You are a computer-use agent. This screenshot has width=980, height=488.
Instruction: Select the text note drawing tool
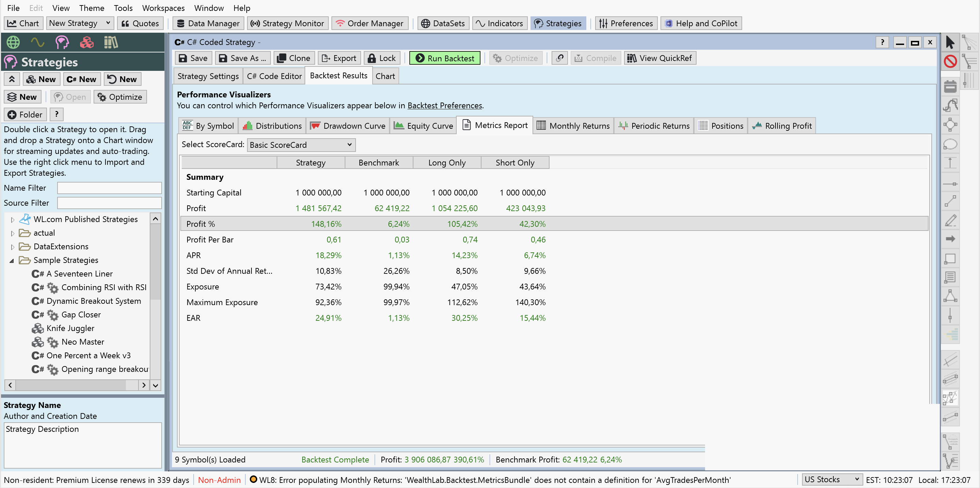(x=950, y=278)
